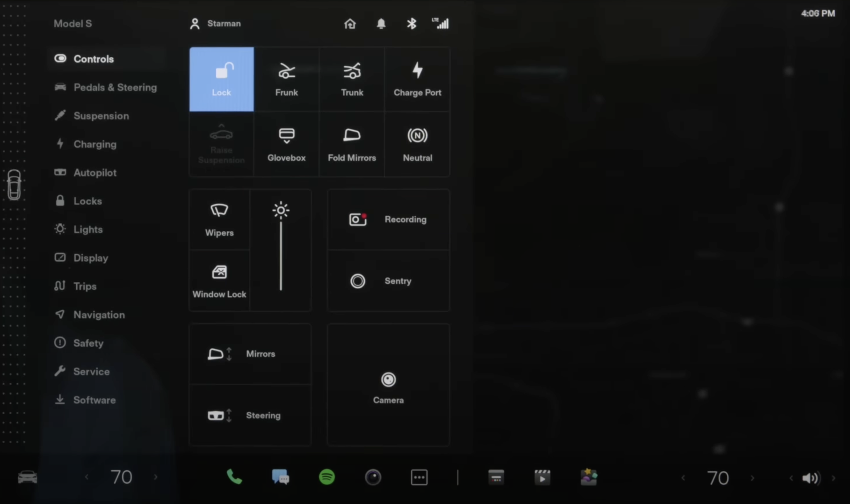Open Wipers controls

(x=219, y=220)
